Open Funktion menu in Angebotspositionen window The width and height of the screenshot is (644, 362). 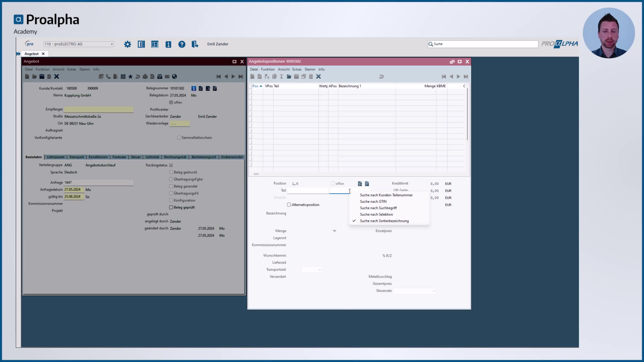point(267,69)
